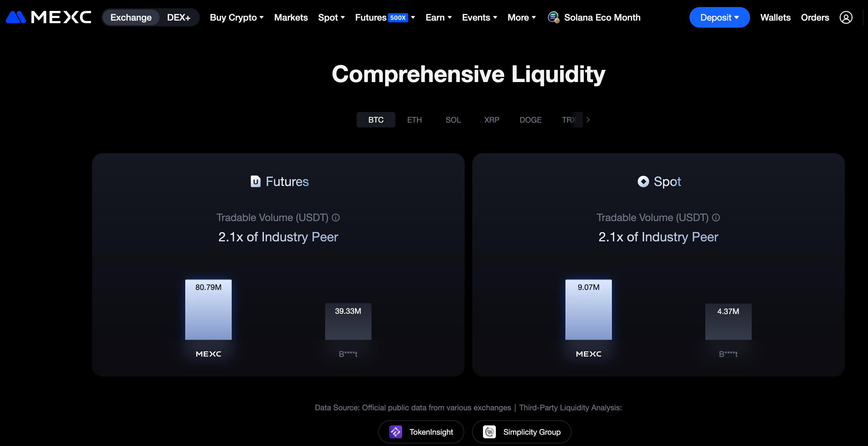
Task: Open the Futures 500X dropdown menu
Action: coord(385,17)
